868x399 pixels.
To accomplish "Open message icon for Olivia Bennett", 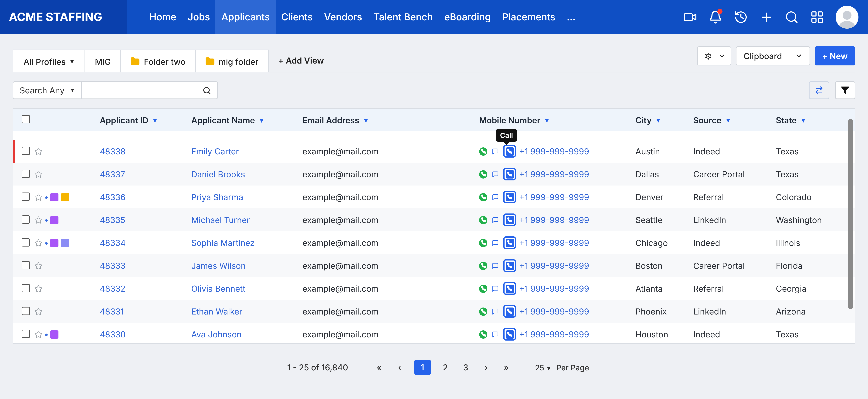I will click(495, 289).
